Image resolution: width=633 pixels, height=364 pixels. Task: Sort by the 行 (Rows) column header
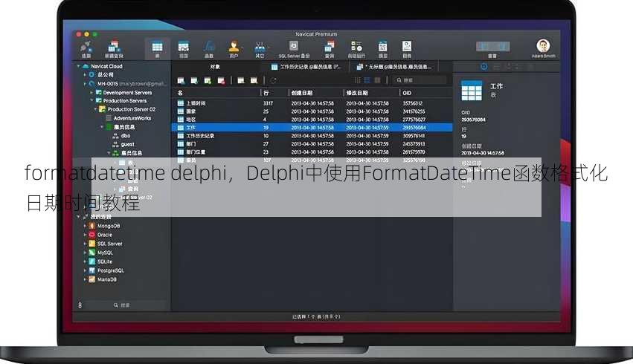pyautogui.click(x=266, y=93)
